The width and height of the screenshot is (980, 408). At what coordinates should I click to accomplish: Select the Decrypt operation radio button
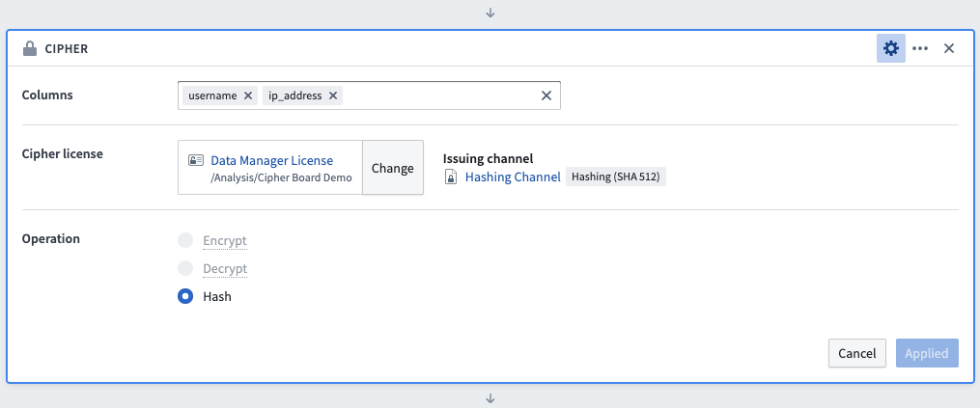click(x=185, y=269)
